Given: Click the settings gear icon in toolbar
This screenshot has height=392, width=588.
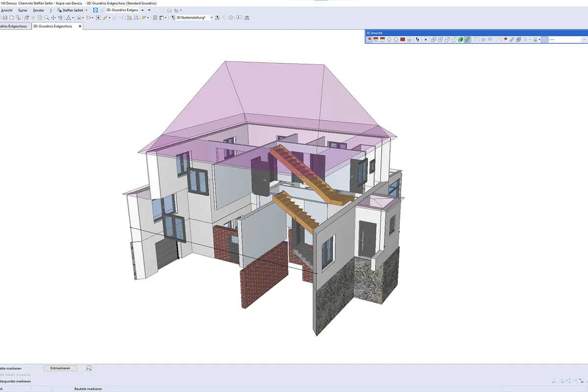Looking at the screenshot, I should (x=230, y=18).
